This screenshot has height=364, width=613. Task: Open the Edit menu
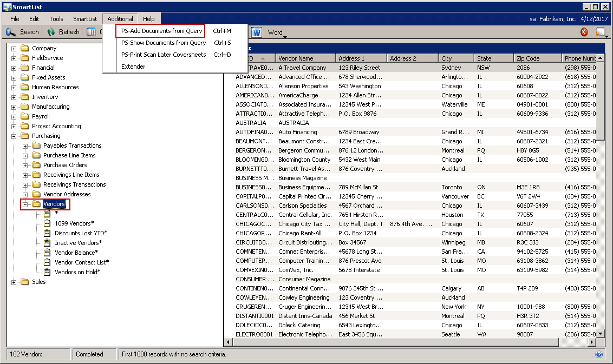point(34,19)
